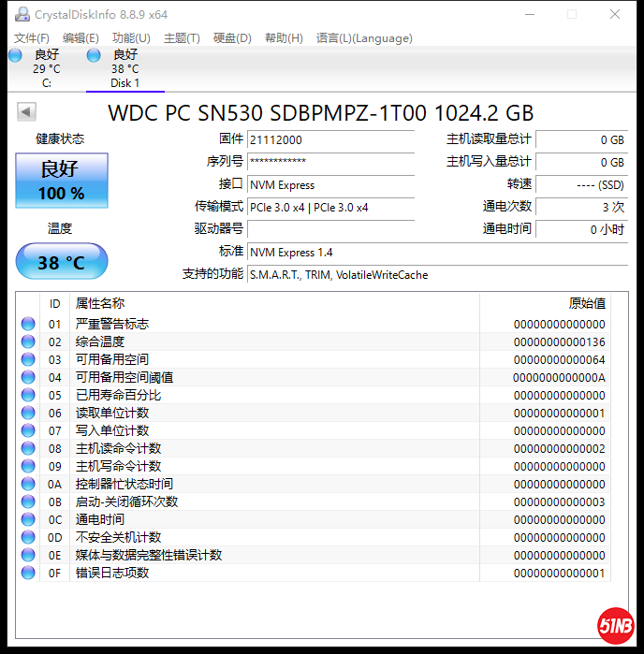644x654 pixels.
Task: Click status orb of attribute 02 综合温度
Action: [28, 342]
